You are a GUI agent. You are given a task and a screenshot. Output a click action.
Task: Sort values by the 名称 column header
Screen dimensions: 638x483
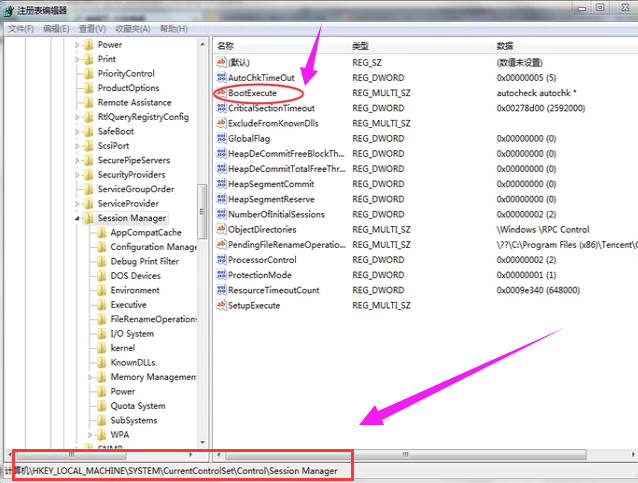[226, 46]
